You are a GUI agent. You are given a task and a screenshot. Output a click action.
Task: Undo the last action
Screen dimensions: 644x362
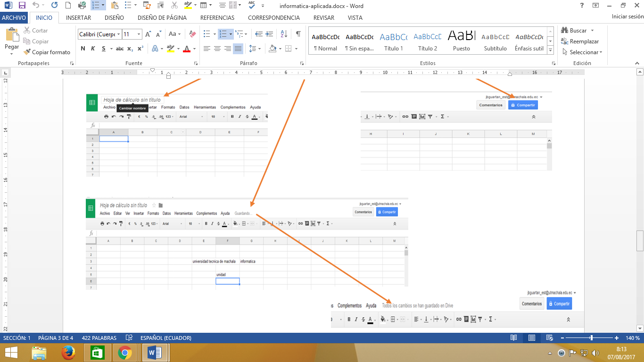(x=37, y=6)
